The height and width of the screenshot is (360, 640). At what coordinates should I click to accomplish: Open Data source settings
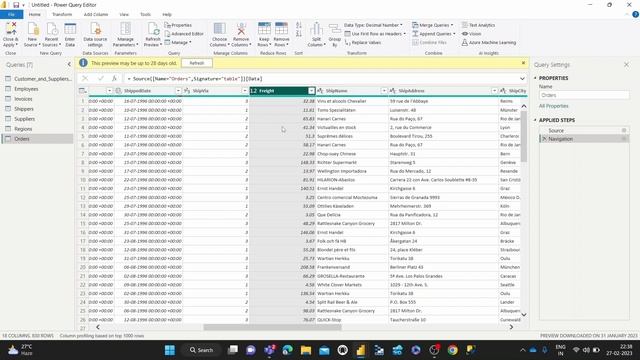click(95, 34)
